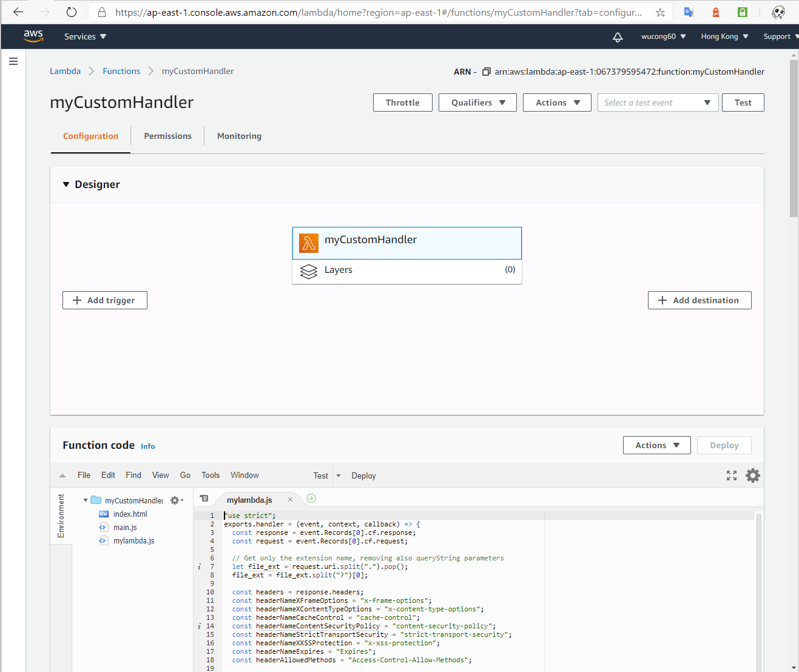The height and width of the screenshot is (672, 799).
Task: Open the Tools menu in the editor
Action: click(210, 475)
